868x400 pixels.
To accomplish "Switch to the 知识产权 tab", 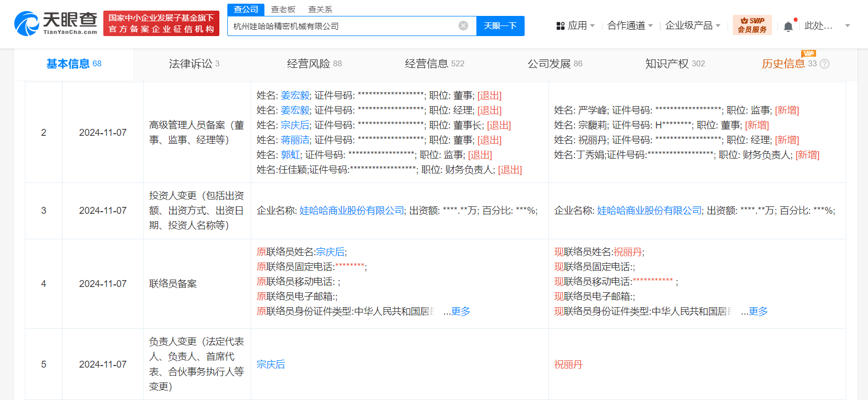I will [x=675, y=64].
